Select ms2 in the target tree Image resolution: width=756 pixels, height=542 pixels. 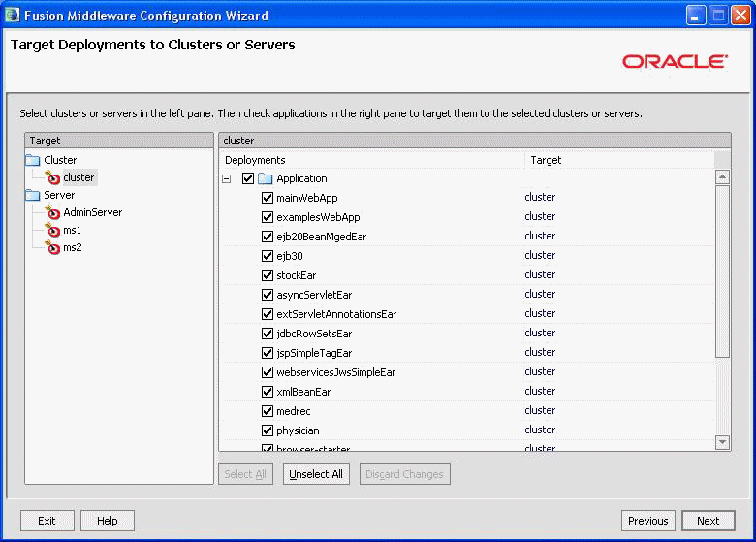73,248
